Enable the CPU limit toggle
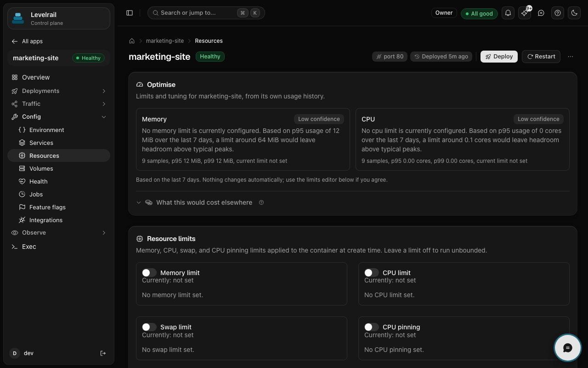The height and width of the screenshot is (368, 588). (372, 273)
